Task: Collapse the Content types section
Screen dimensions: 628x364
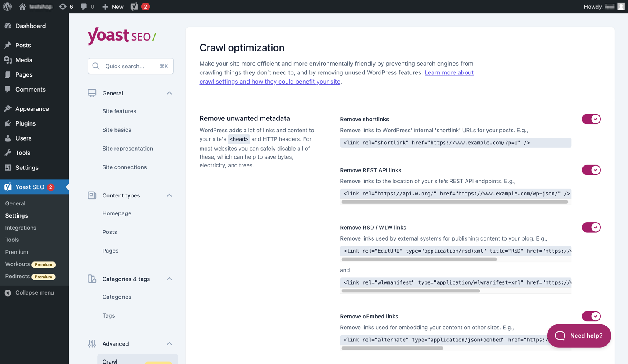Action: [x=169, y=195]
